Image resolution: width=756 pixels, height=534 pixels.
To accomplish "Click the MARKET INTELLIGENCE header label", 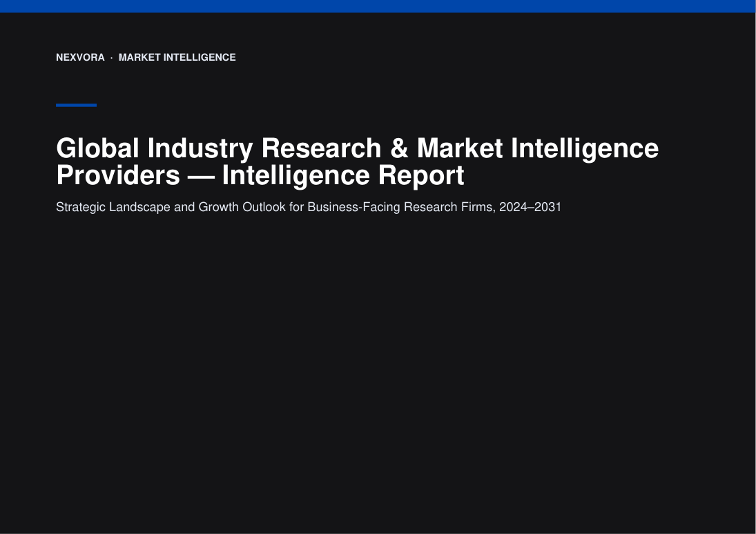I will 177,57.
